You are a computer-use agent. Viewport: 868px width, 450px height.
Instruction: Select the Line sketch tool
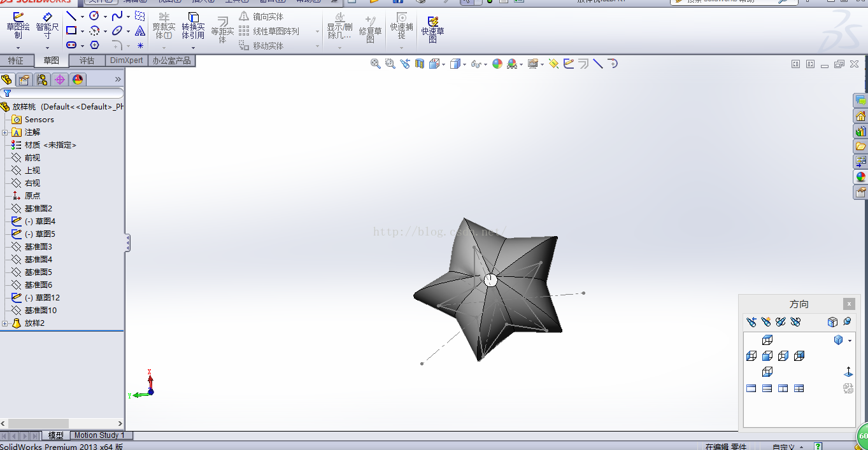point(71,16)
